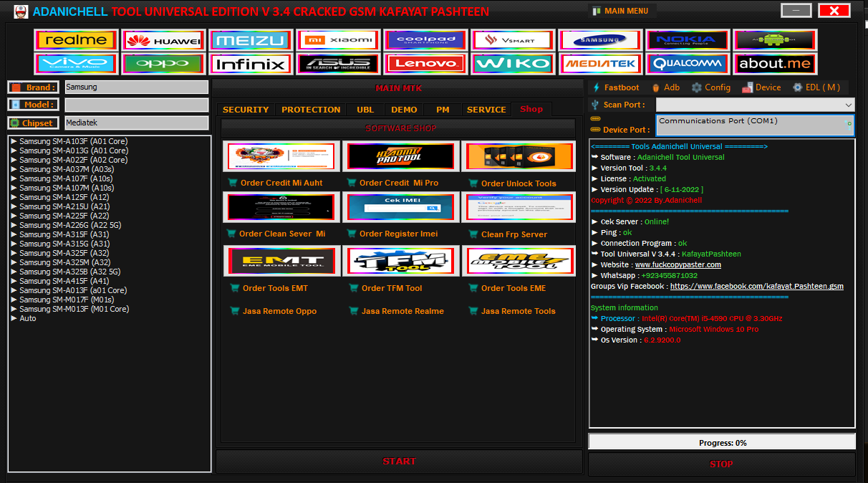
Task: Open the about.me logo tile
Action: [x=775, y=64]
